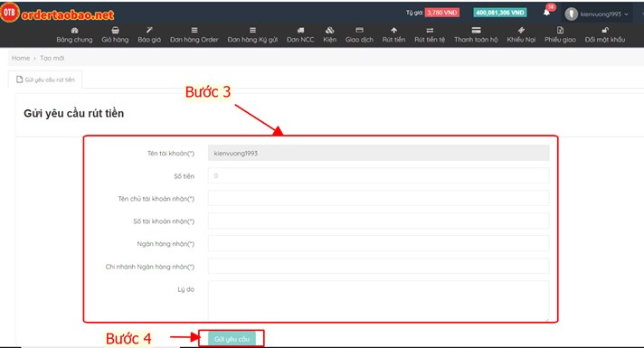Open the Rút tiền tệ exchange icon
The height and width of the screenshot is (348, 644).
[x=430, y=31]
